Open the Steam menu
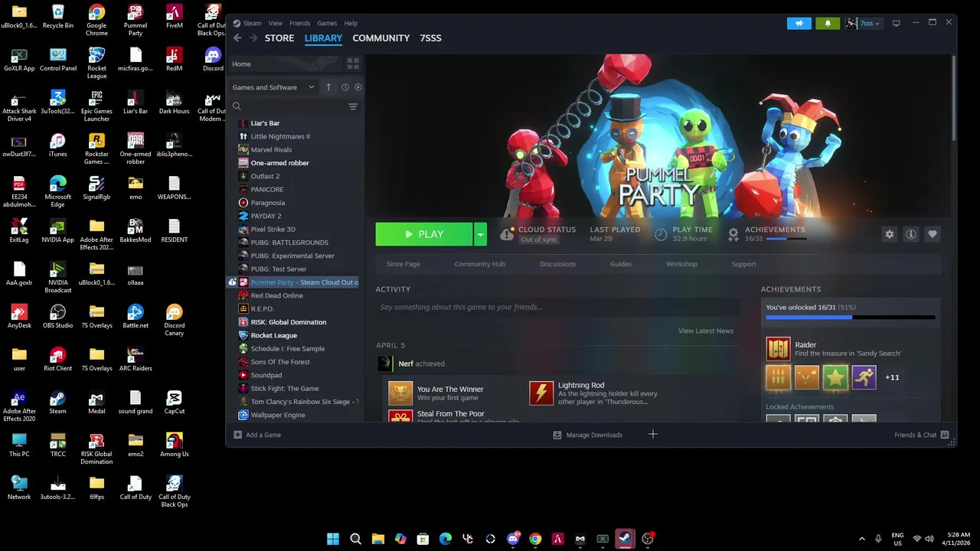 point(252,23)
